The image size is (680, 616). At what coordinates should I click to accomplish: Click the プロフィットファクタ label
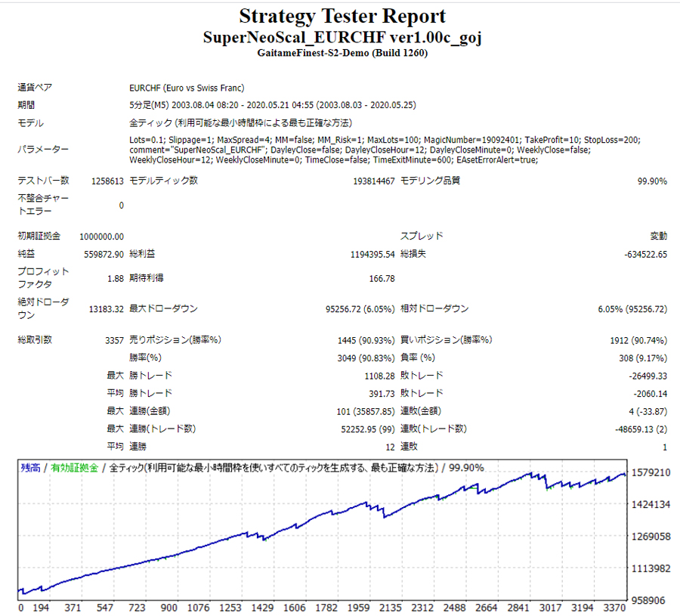point(43,278)
